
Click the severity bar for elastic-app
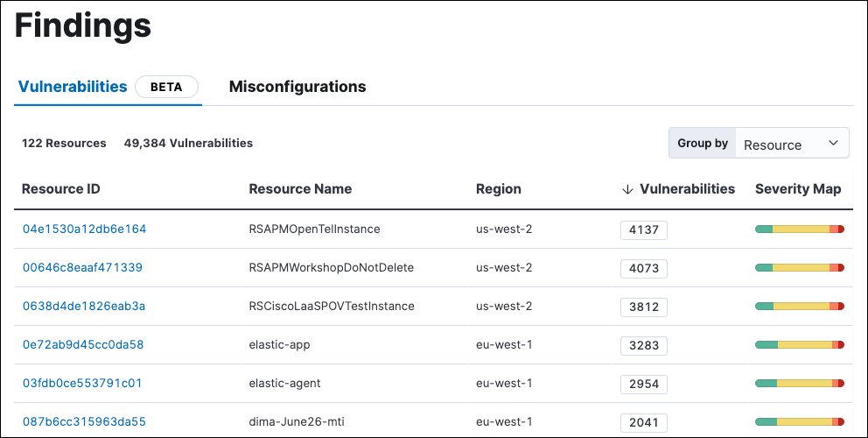pos(800,345)
